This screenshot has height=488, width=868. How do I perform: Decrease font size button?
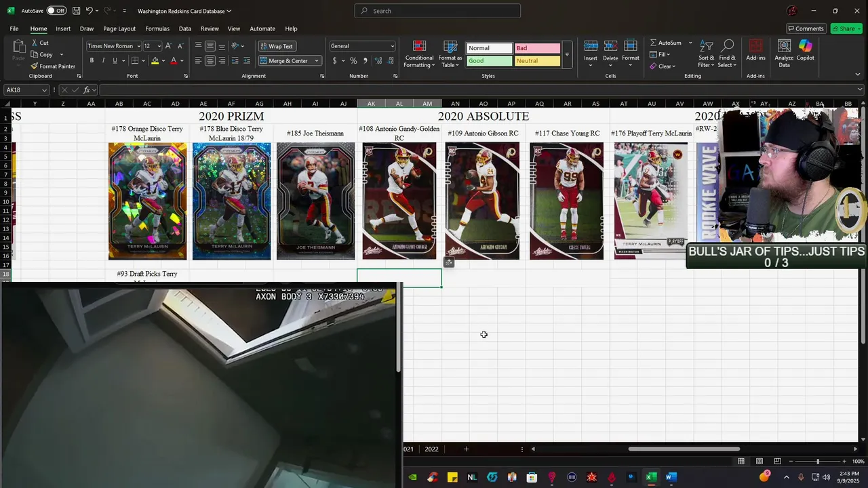pyautogui.click(x=181, y=46)
